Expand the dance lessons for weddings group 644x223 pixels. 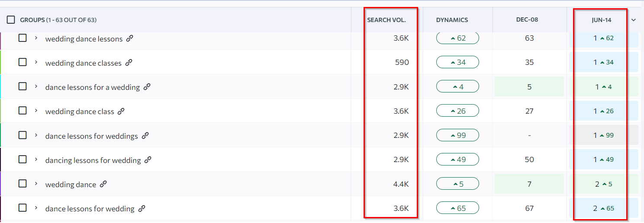pyautogui.click(x=36, y=135)
